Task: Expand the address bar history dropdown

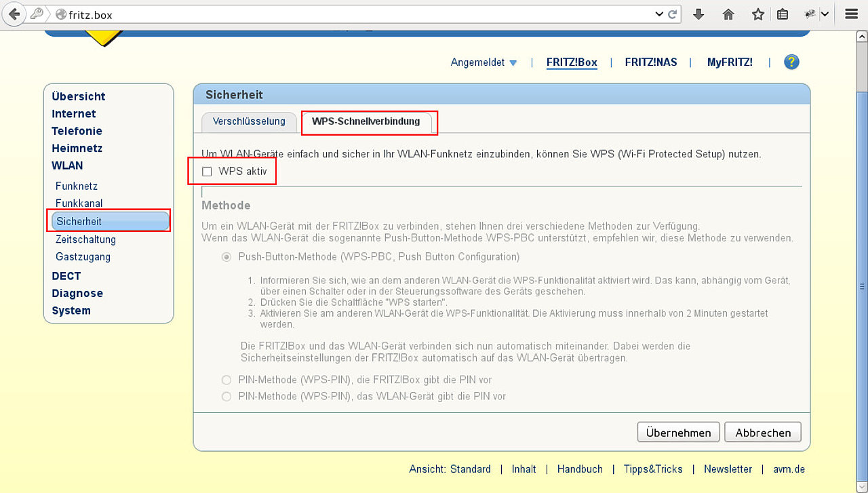Action: click(659, 14)
